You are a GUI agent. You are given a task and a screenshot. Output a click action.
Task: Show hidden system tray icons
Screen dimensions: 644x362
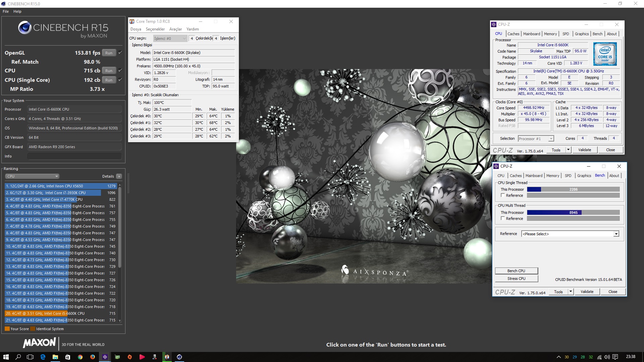558,357
